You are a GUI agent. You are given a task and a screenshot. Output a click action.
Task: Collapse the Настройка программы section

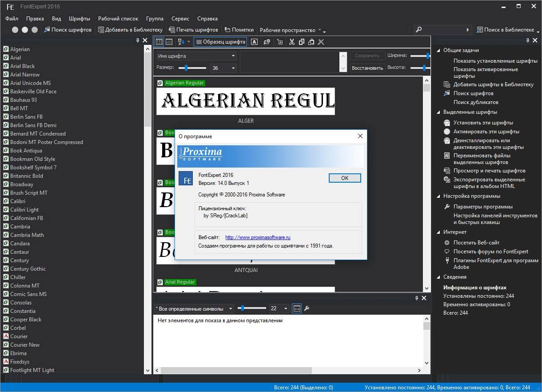coord(438,196)
